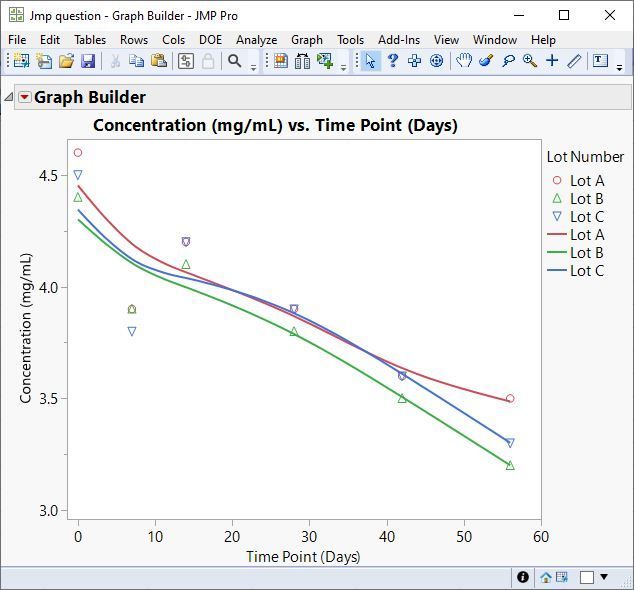
Task: Open the DOE menu
Action: [x=210, y=40]
